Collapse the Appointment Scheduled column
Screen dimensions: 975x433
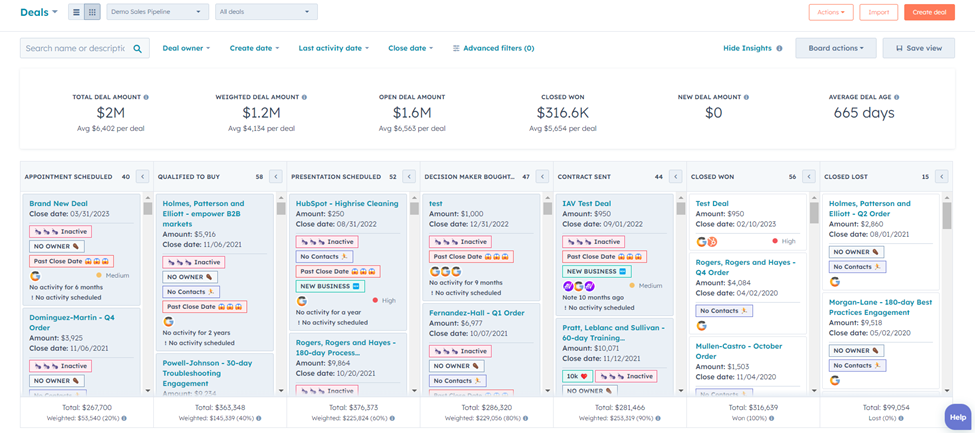142,177
